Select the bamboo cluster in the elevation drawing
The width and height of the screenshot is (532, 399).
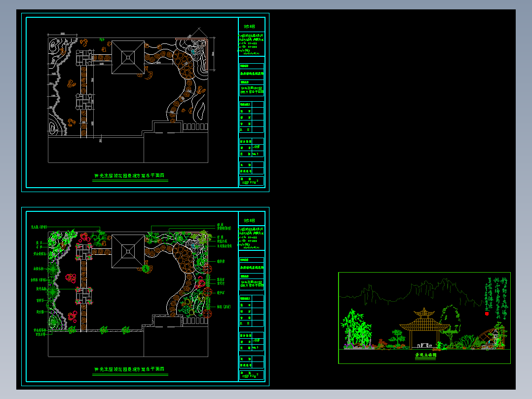[x=355, y=328]
